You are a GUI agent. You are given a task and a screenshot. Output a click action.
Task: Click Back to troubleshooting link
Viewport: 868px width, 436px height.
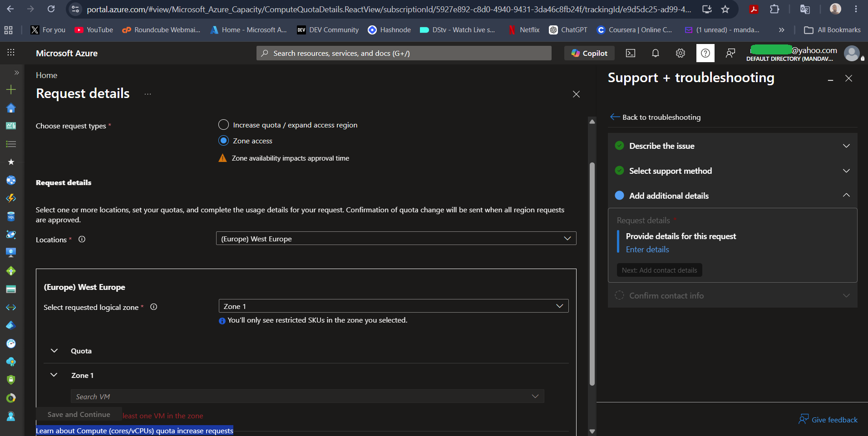point(656,117)
